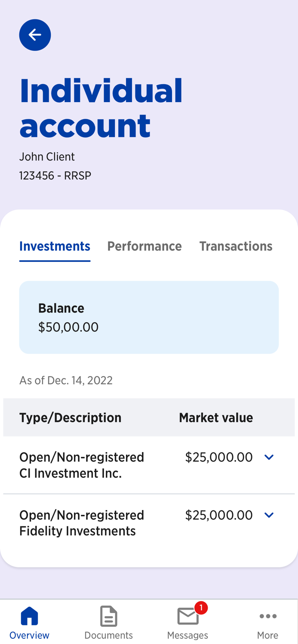Tap the Fidelity Investments $25,000.00 value
Viewport: 298px width, 644px height.
tap(218, 515)
